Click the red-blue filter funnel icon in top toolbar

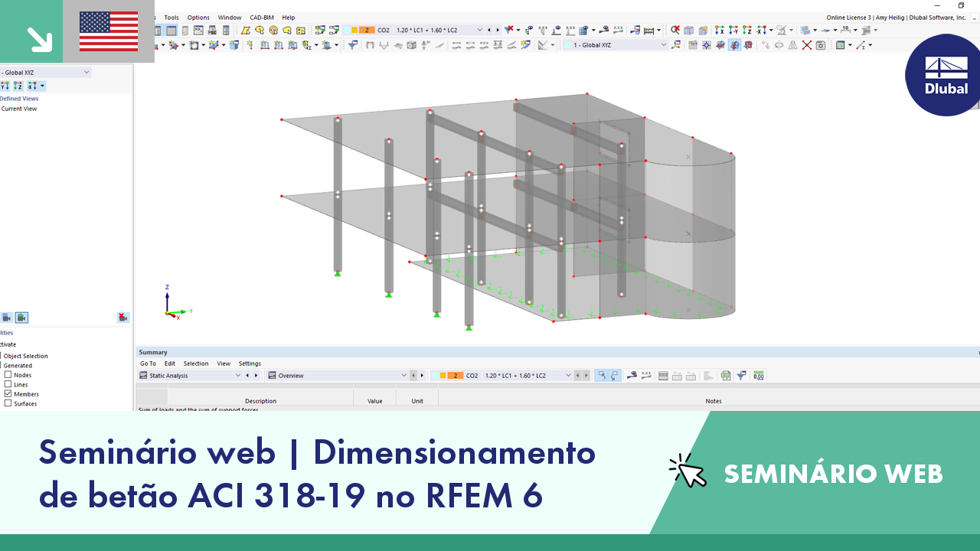coord(508,31)
